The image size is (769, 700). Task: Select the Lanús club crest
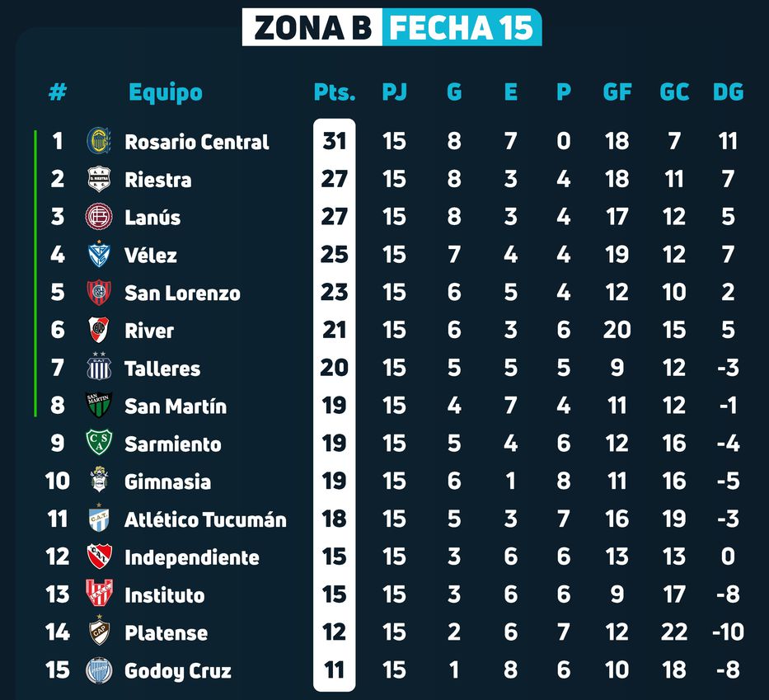(x=99, y=217)
